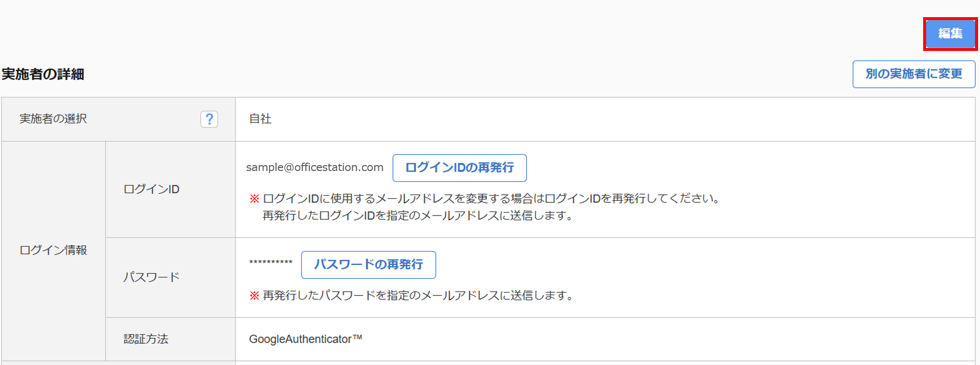This screenshot has width=980, height=365.
Task: Click the パスワード row label
Action: click(151, 277)
